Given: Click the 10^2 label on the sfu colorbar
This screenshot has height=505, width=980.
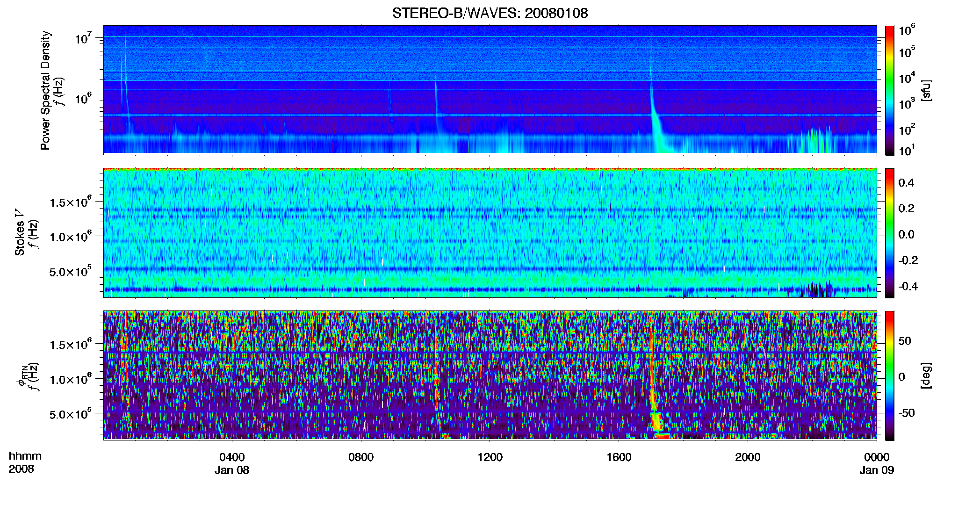Looking at the screenshot, I should pyautogui.click(x=907, y=129).
